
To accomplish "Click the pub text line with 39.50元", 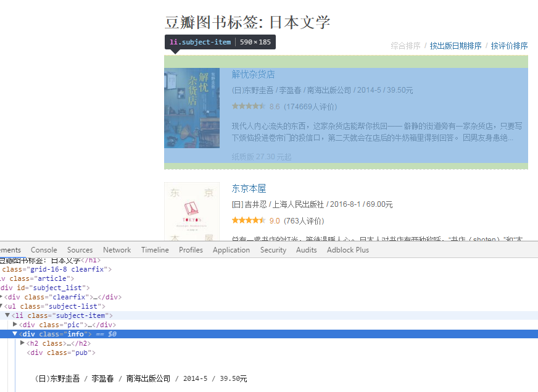I will (141, 378).
